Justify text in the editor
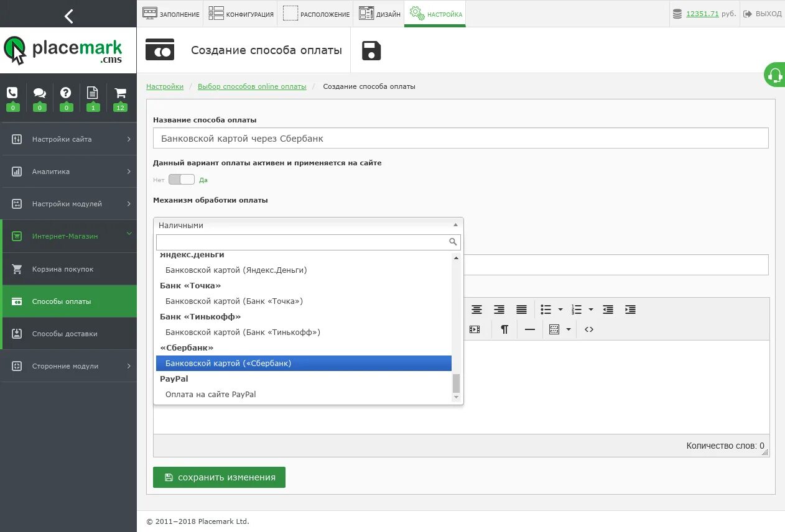The image size is (785, 532). tap(521, 310)
